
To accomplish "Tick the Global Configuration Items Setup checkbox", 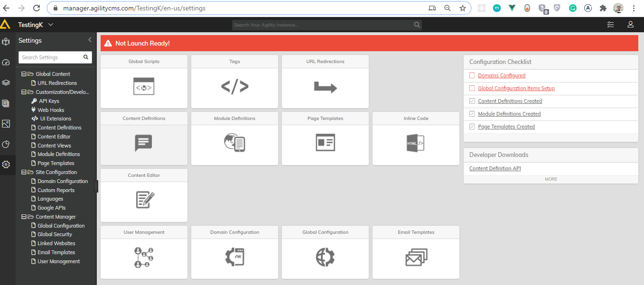I will tap(472, 88).
